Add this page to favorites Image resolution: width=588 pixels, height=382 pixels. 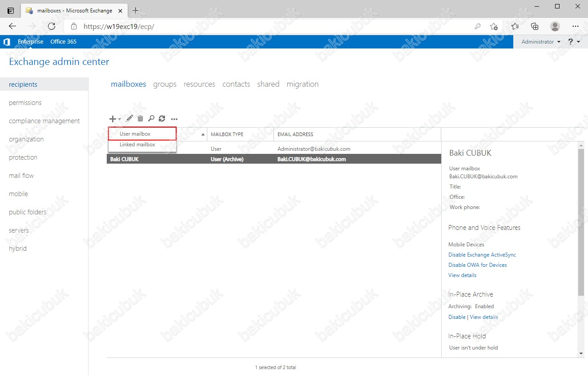coord(494,26)
